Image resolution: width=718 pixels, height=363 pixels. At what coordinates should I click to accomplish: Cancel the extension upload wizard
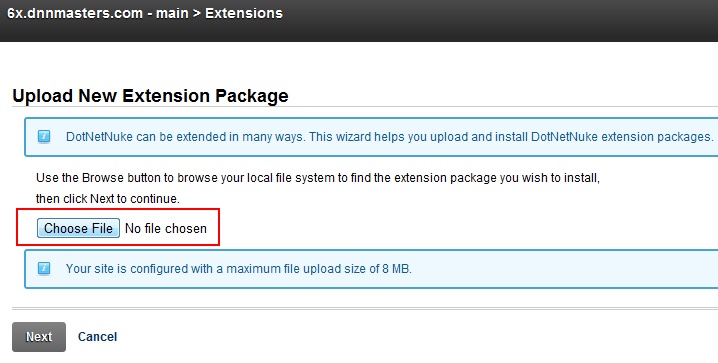point(98,337)
